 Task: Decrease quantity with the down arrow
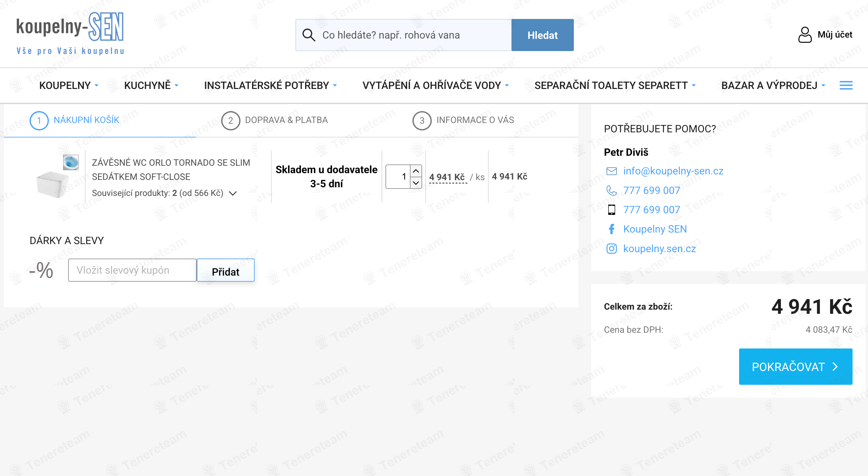(x=416, y=182)
